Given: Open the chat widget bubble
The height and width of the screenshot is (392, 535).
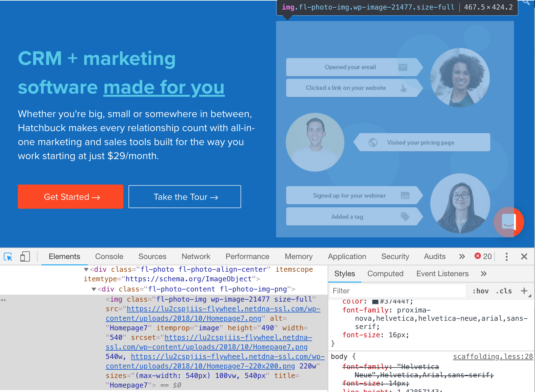Looking at the screenshot, I should pyautogui.click(x=509, y=222).
